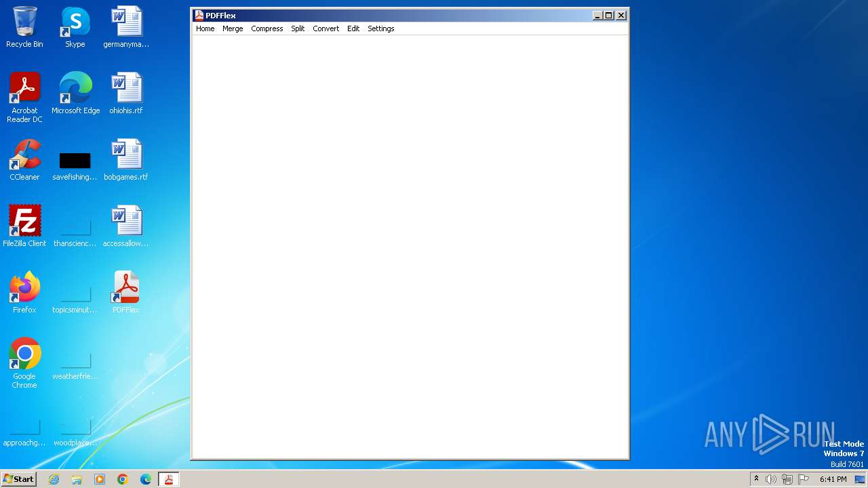The width and height of the screenshot is (868, 488).
Task: Select the Recycle Bin desktop icon
Action: (24, 27)
